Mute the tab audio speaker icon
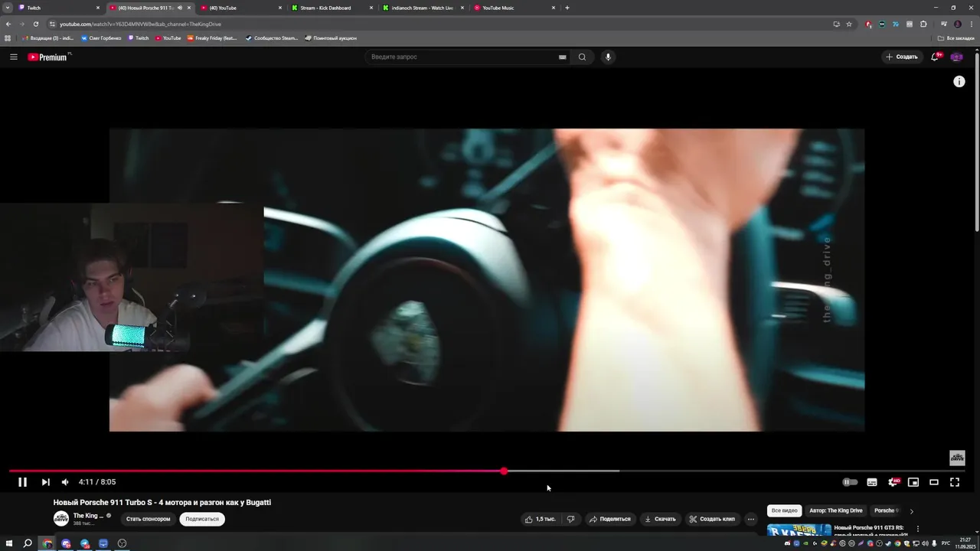Viewport: 980px width, 551px height. (180, 8)
